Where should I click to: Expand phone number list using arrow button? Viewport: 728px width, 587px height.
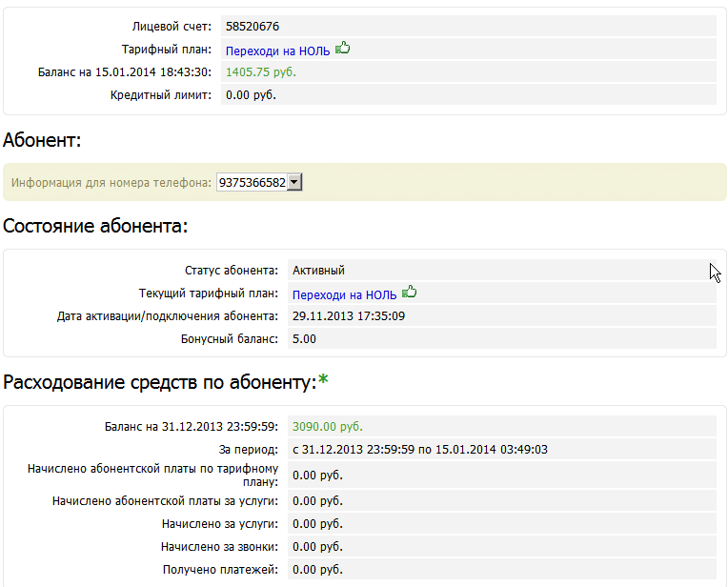pyautogui.click(x=294, y=182)
